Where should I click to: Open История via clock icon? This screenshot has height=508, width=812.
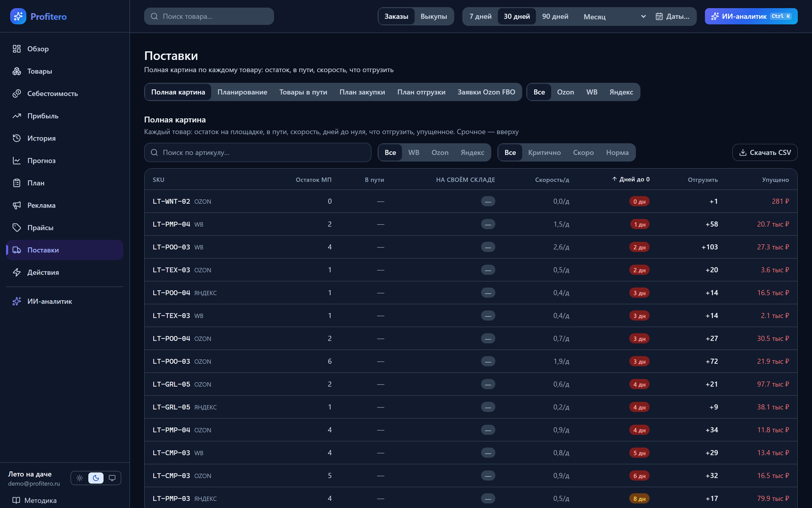pos(17,138)
